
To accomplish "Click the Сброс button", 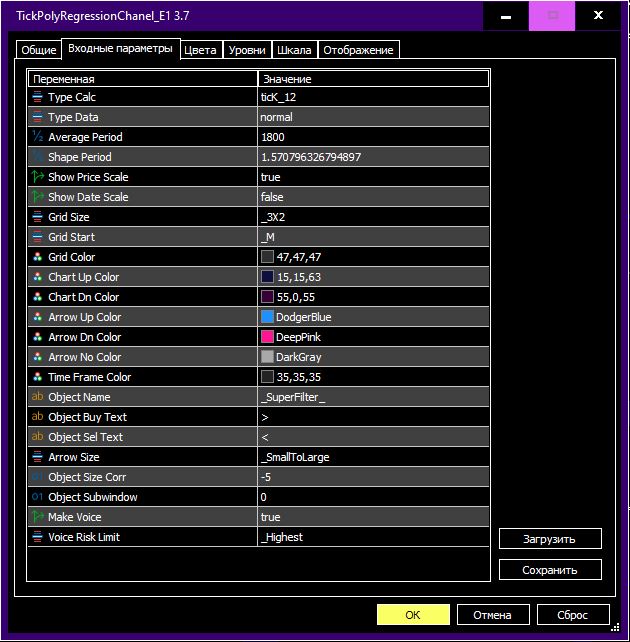I will 573,615.
